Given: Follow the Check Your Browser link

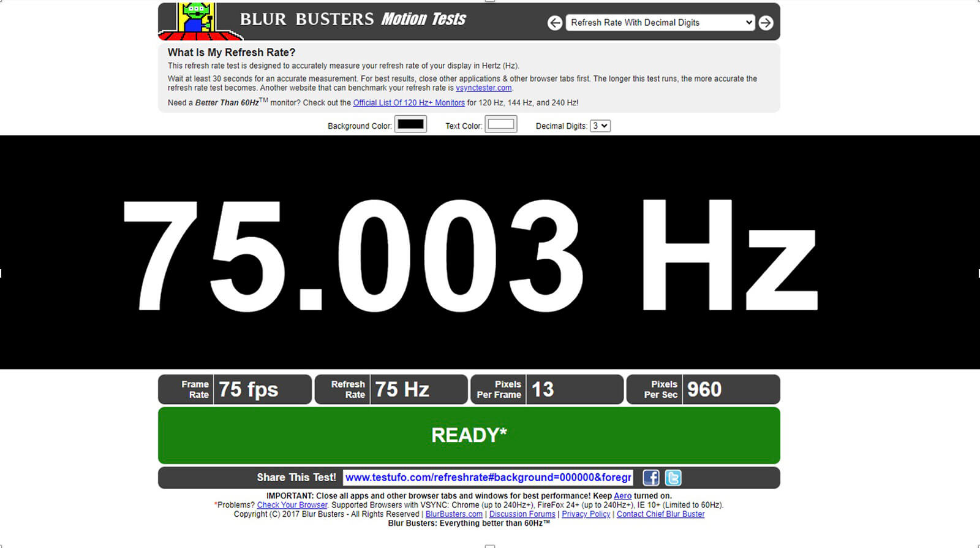Looking at the screenshot, I should [x=292, y=505].
